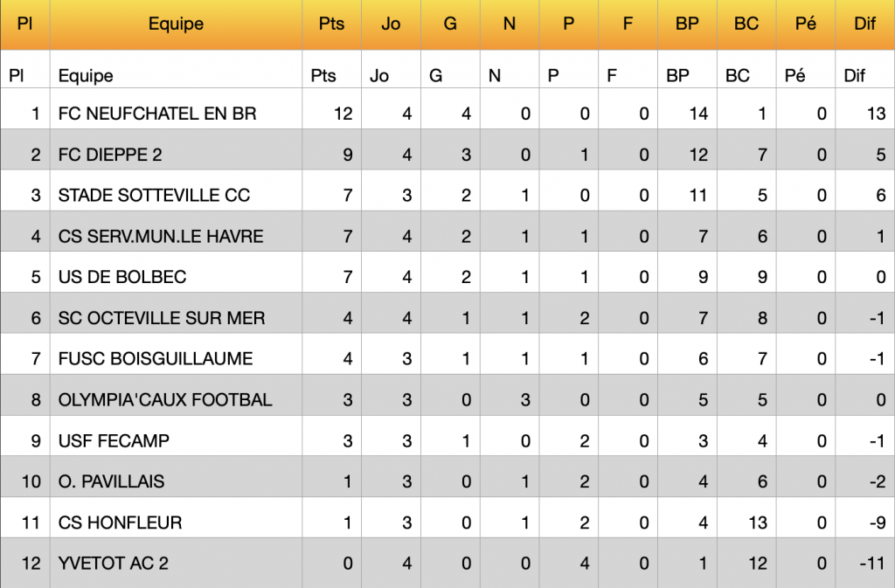Viewport: 895px width, 588px height.
Task: Click the orange BP column header
Action: pos(687,24)
